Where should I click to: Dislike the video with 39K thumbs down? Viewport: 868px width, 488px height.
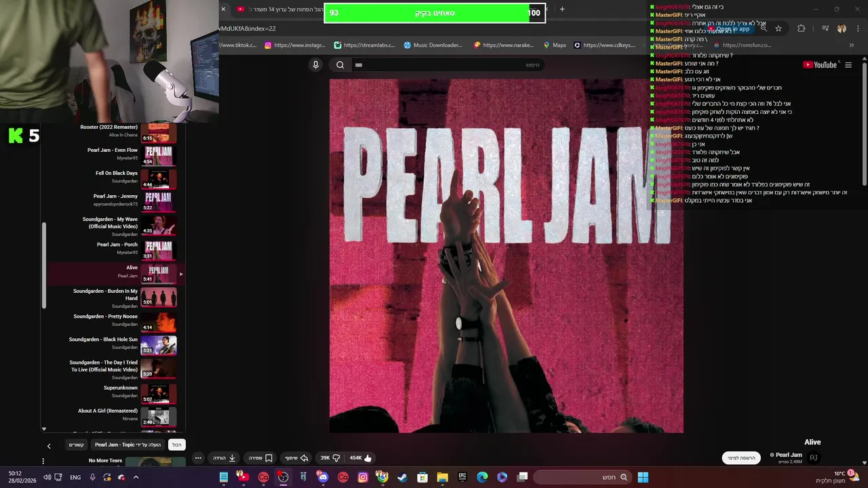pyautogui.click(x=330, y=457)
